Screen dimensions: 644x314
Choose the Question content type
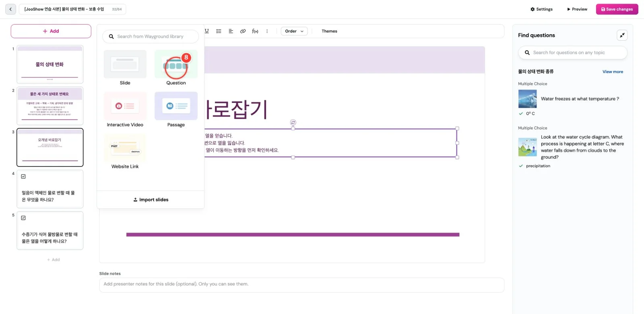(176, 68)
